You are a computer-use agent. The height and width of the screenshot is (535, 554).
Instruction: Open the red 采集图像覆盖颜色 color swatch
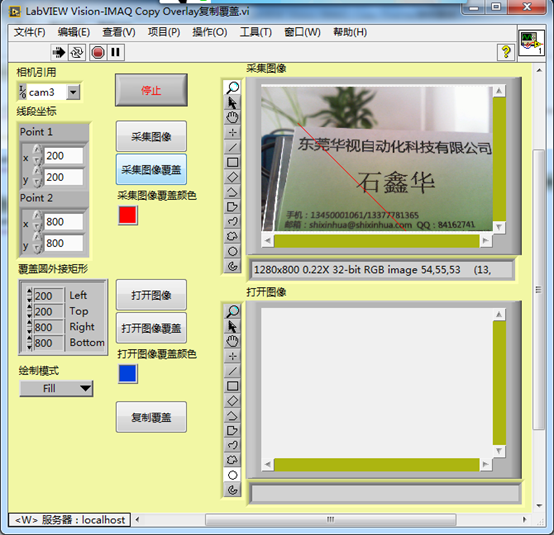pyautogui.click(x=128, y=215)
